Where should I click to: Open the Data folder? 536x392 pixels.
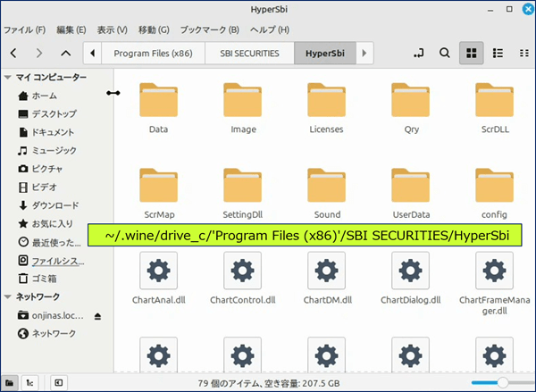159,108
